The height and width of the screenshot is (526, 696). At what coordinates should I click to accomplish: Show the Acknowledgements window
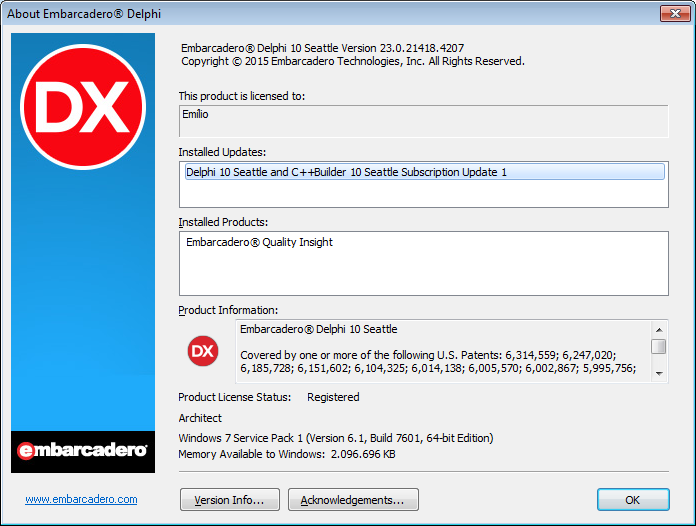tap(353, 500)
